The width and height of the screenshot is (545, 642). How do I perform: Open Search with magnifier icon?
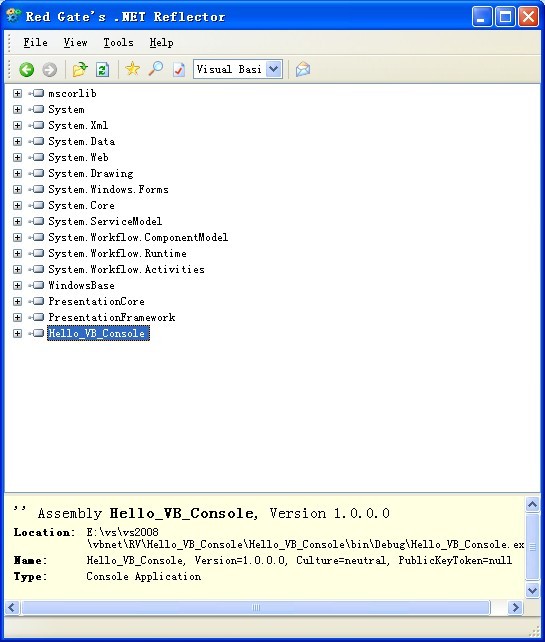(x=156, y=69)
